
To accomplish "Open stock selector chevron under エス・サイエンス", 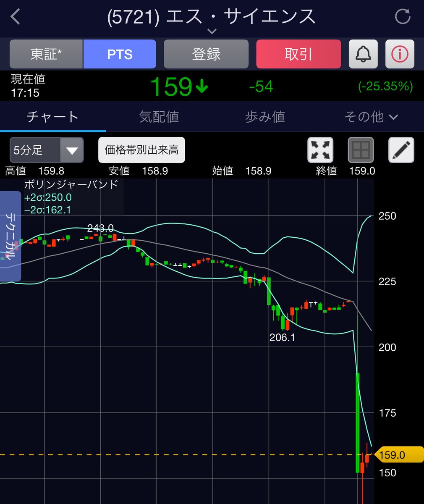I will [212, 31].
